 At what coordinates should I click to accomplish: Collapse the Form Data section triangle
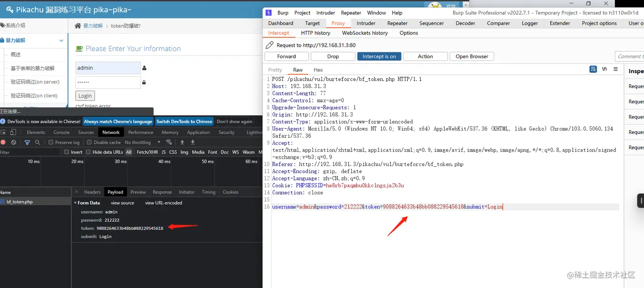(x=75, y=203)
